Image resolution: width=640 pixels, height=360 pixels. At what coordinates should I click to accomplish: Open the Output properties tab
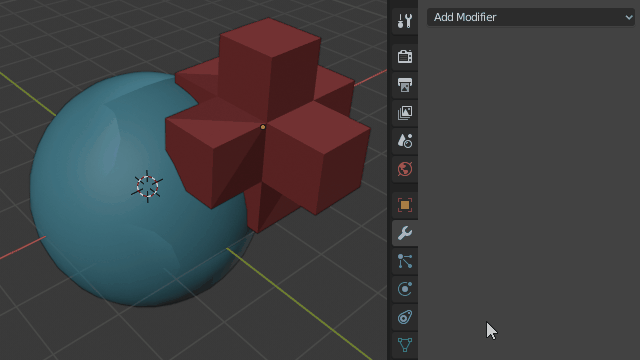click(404, 84)
